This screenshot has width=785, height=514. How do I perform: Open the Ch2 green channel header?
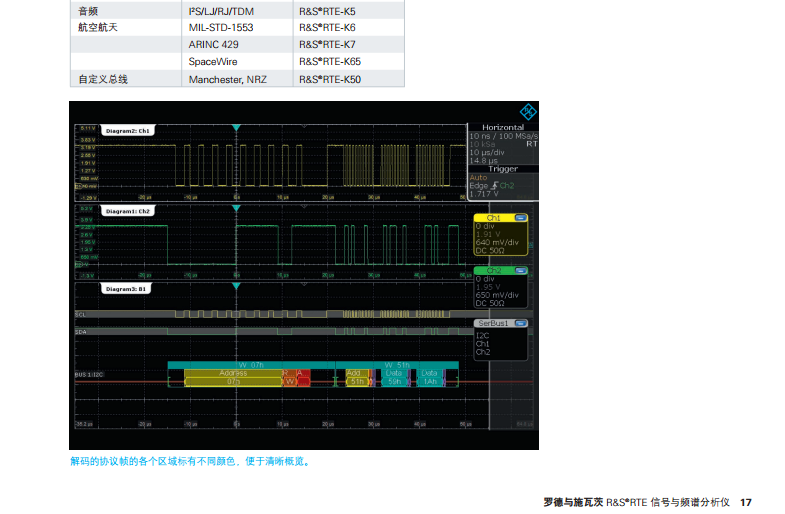pyautogui.click(x=494, y=270)
